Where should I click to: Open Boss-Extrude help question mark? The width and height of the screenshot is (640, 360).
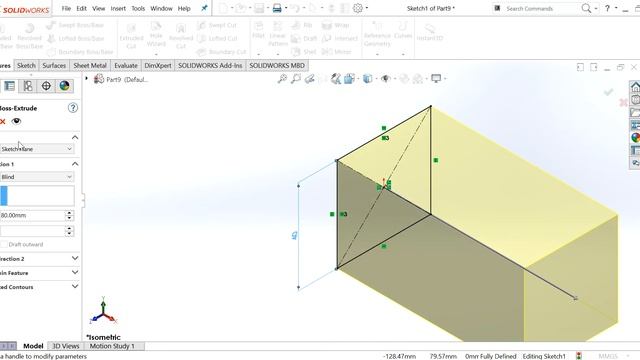coord(73,108)
